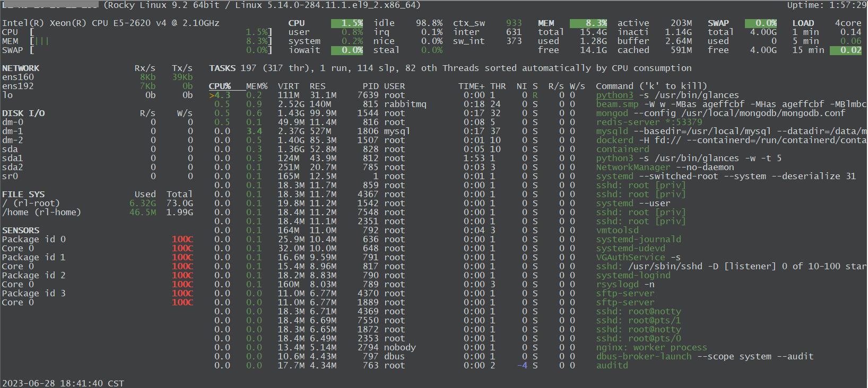Select the Intel Xeon CPU E5-2620 label

110,23
